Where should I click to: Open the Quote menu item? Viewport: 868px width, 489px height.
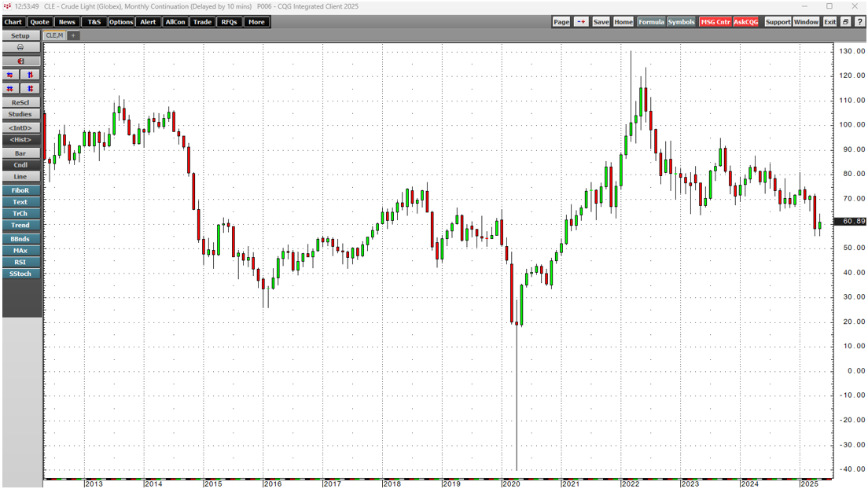[x=39, y=22]
